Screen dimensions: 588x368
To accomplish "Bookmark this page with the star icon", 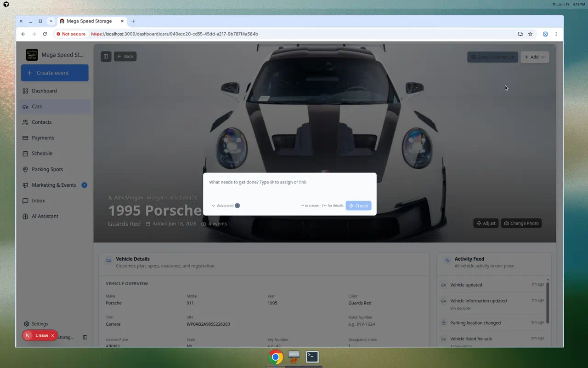I will [530, 34].
